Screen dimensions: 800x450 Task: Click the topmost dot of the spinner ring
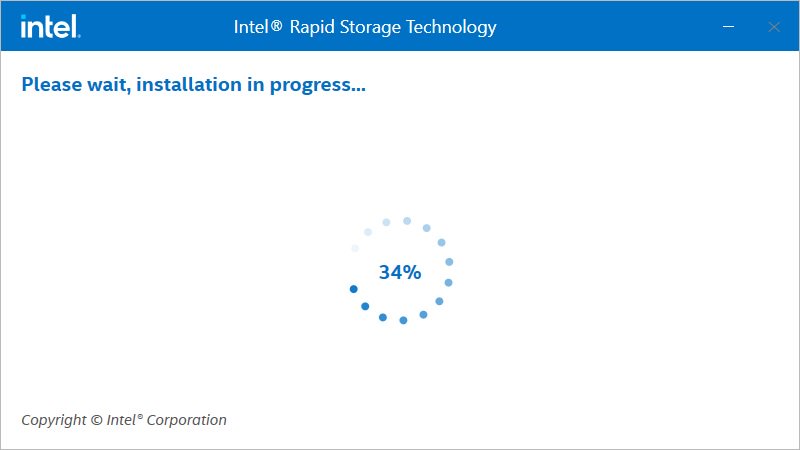(x=407, y=220)
